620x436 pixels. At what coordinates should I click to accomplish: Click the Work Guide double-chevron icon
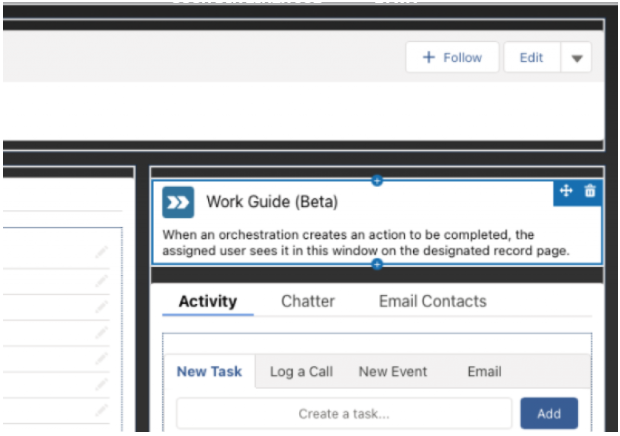178,202
